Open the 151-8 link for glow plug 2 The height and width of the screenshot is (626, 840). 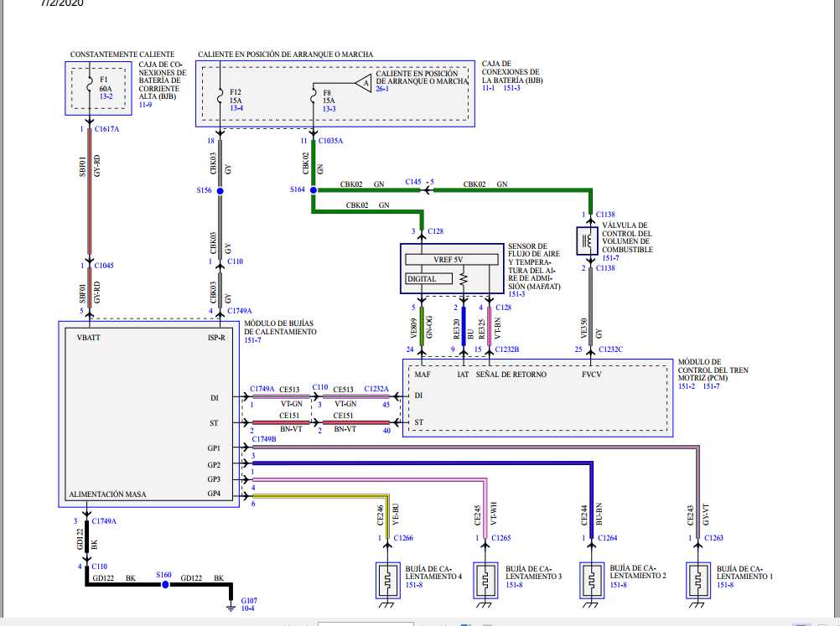(618, 585)
